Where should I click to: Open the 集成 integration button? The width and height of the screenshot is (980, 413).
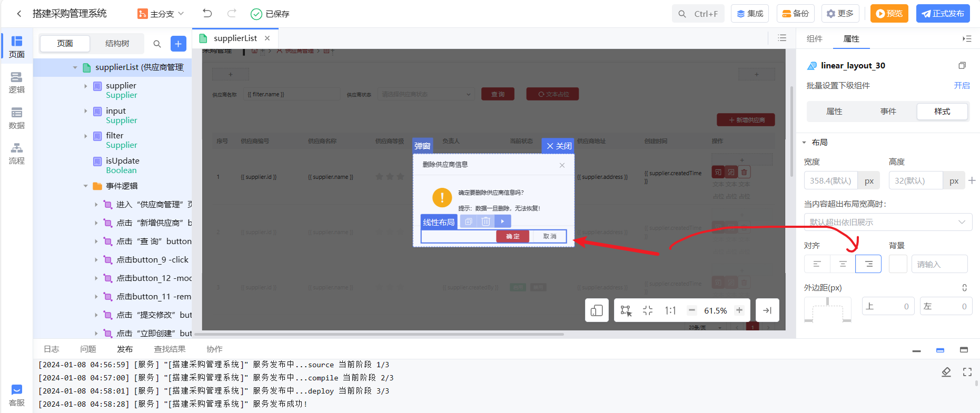coord(750,14)
